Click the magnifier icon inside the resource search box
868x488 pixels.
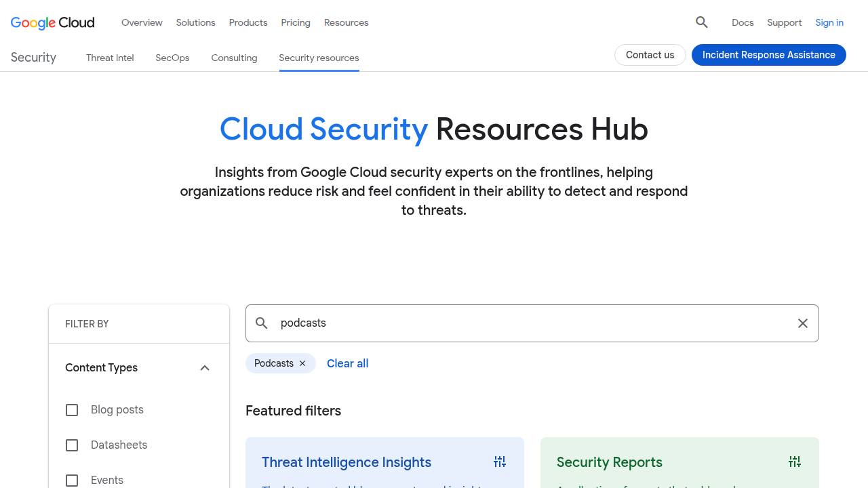coord(262,323)
